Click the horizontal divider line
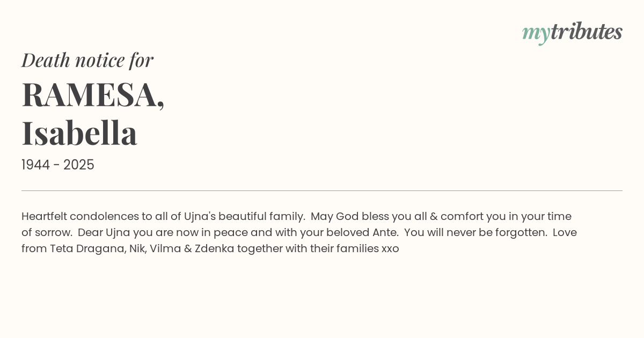Image resolution: width=644 pixels, height=338 pixels. 322,190
